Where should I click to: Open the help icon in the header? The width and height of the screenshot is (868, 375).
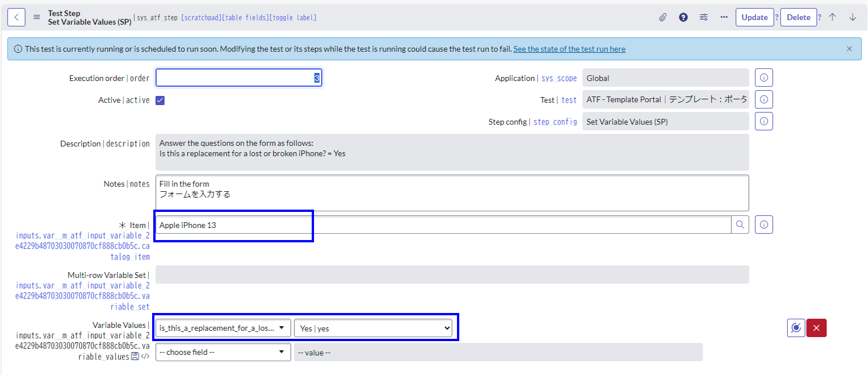(683, 17)
